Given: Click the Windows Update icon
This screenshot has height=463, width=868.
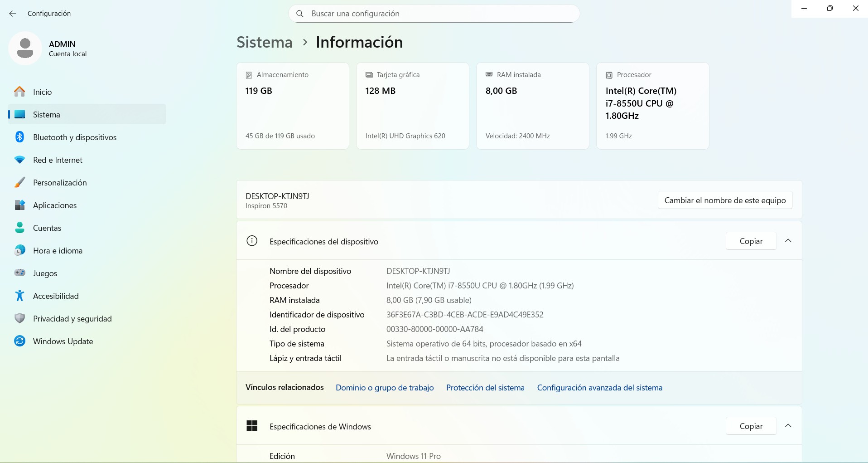Looking at the screenshot, I should (19, 341).
